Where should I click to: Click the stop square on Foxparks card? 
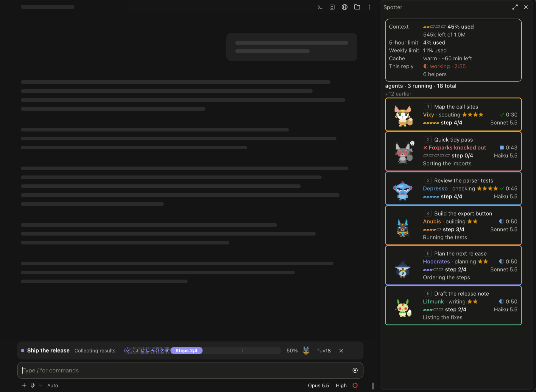click(x=501, y=148)
